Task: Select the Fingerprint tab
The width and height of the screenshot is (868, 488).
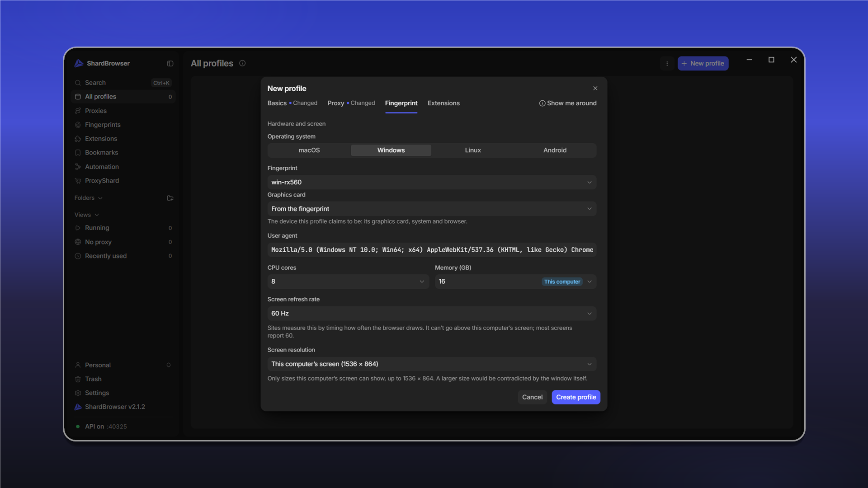Action: tap(401, 103)
